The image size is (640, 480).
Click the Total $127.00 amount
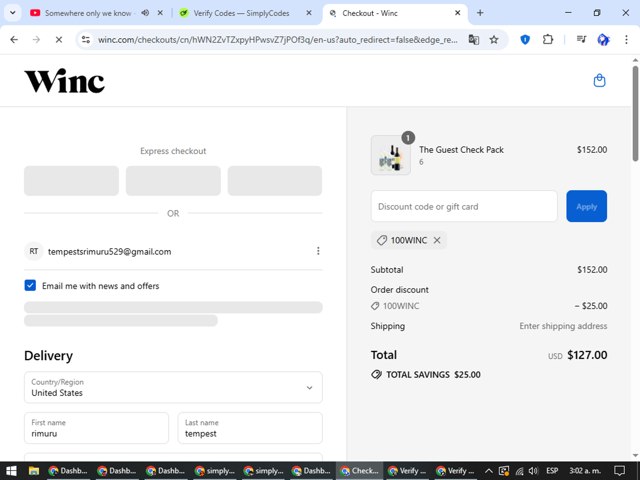[x=587, y=355]
